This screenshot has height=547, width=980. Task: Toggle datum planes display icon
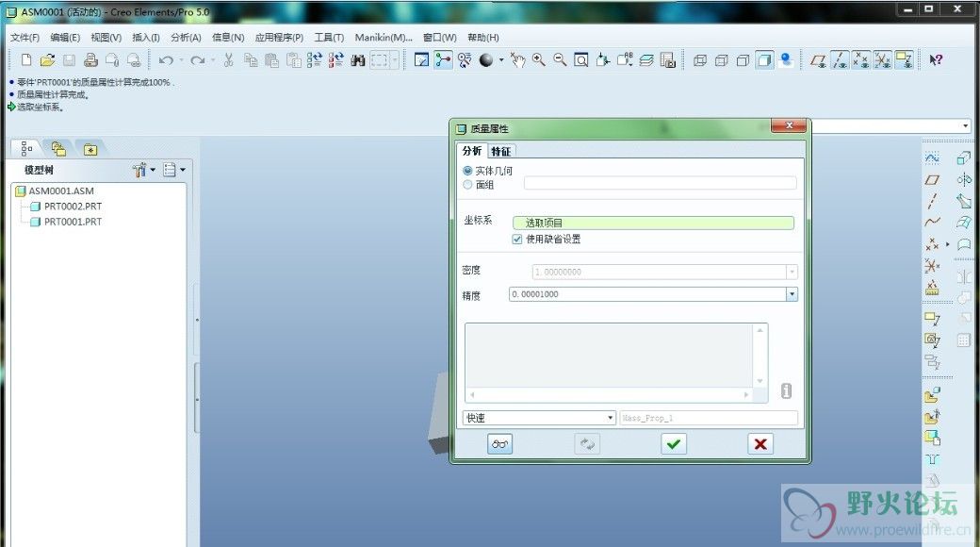click(x=818, y=60)
